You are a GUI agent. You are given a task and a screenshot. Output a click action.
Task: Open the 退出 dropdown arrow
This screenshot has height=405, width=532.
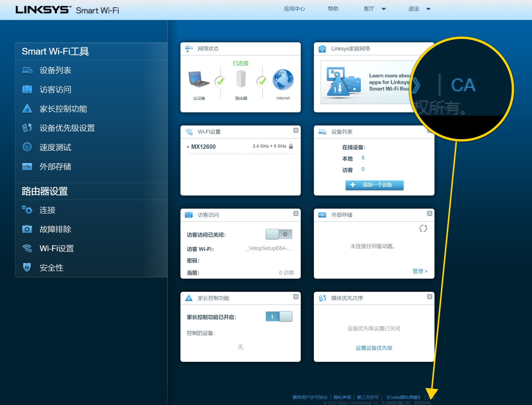428,9
